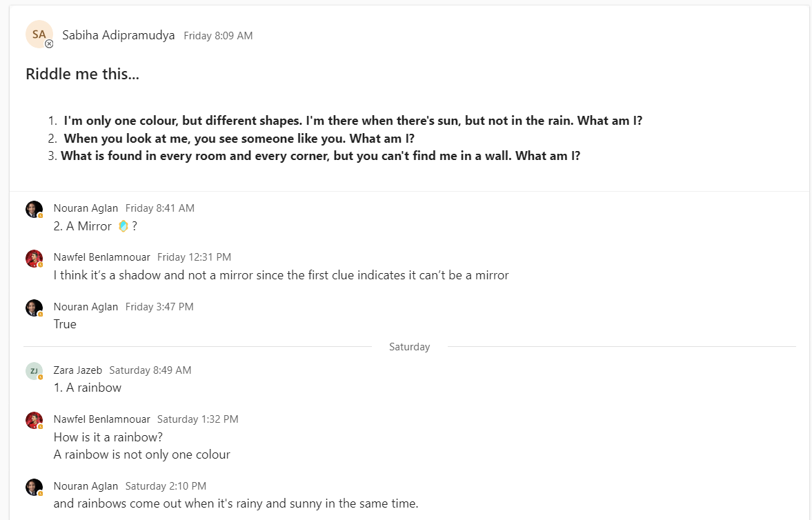The height and width of the screenshot is (520, 812).
Task: Click the third riddle about every room and corner
Action: (x=320, y=156)
